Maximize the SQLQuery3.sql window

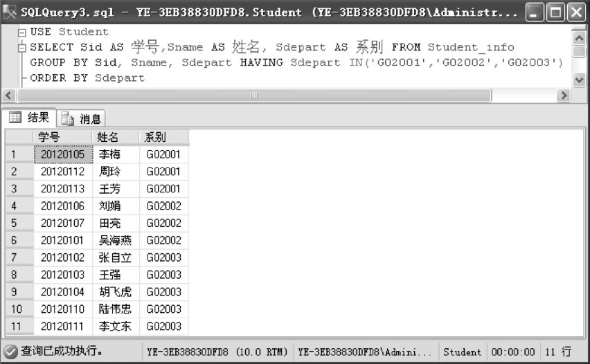point(555,12)
